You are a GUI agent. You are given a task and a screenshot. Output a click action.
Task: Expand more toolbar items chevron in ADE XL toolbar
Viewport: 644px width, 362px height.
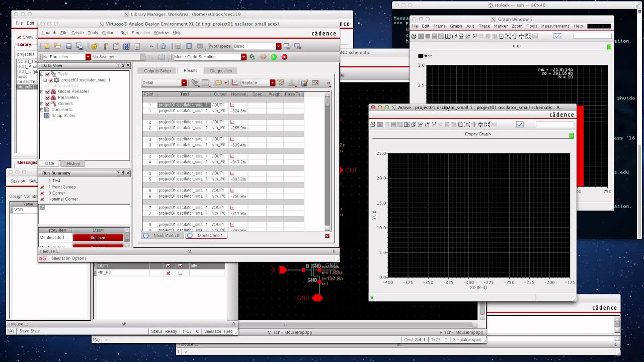[151, 46]
